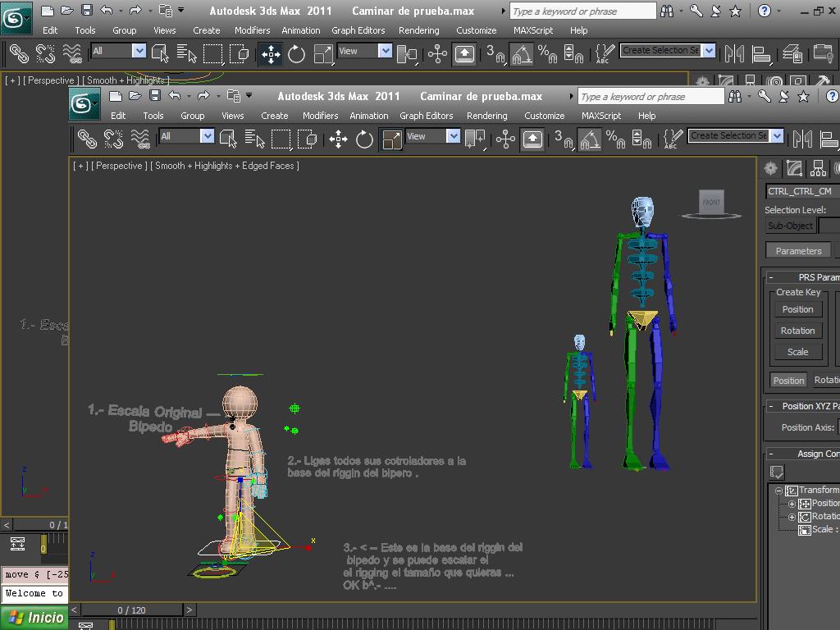Click Select and Rotate in background window toolbar
This screenshot has height=630, width=840.
click(296, 54)
